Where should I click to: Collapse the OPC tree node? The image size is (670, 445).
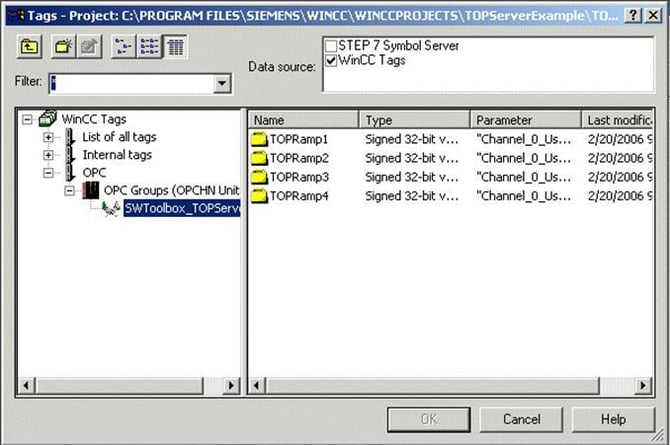pyautogui.click(x=48, y=173)
